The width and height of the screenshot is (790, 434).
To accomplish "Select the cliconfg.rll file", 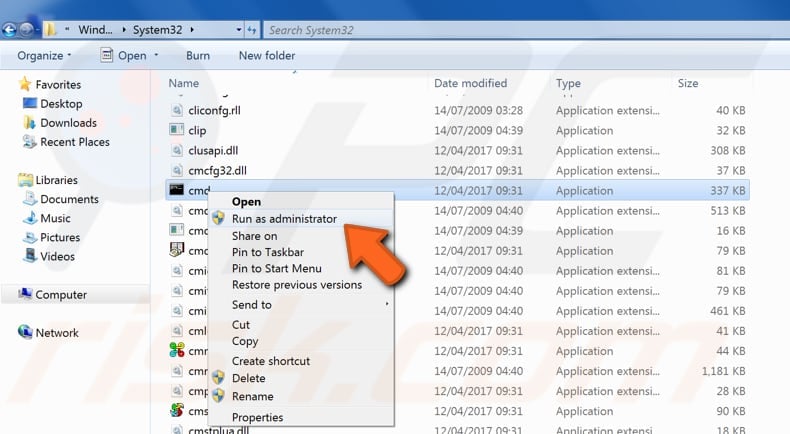I will tap(215, 110).
